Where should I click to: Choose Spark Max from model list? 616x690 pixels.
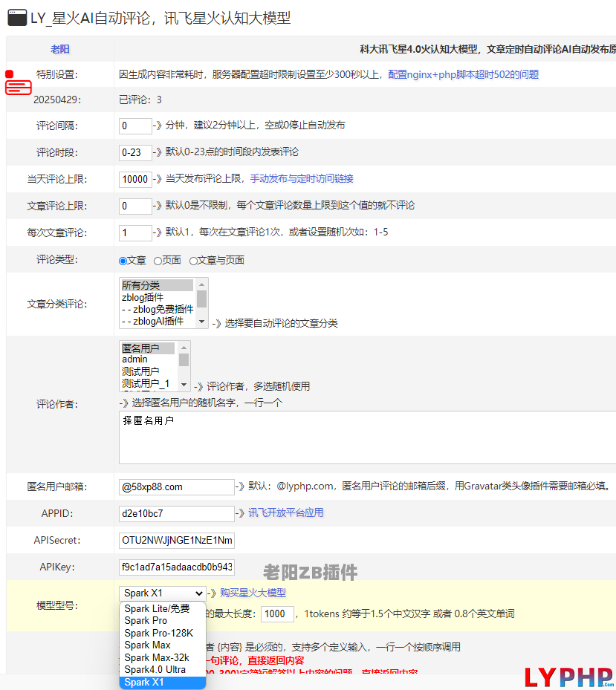[163, 645]
